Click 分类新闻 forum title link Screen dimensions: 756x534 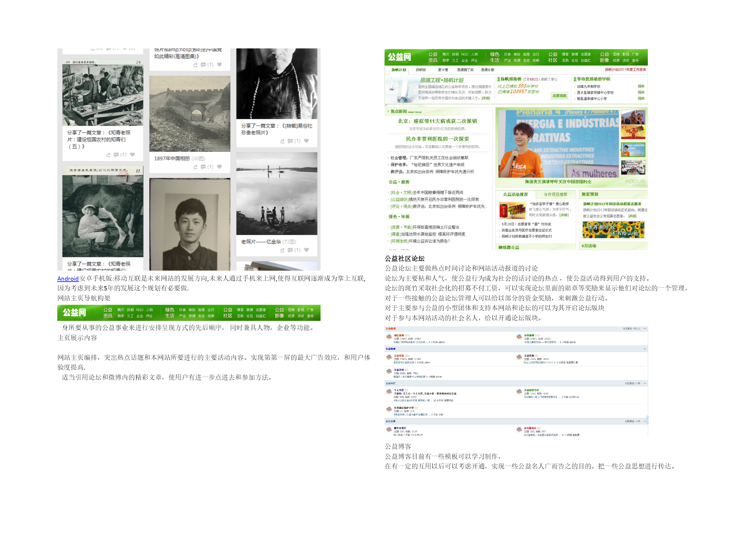(x=529, y=336)
